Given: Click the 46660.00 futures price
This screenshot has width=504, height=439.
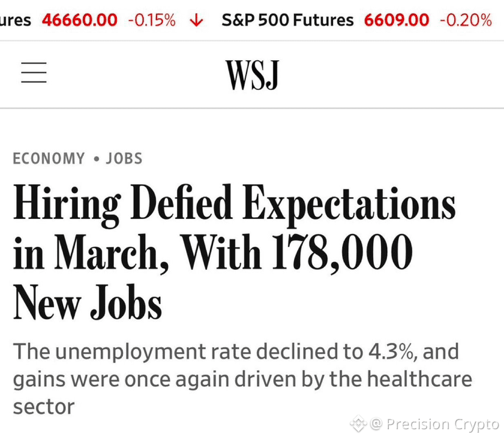Looking at the screenshot, I should [x=80, y=20].
